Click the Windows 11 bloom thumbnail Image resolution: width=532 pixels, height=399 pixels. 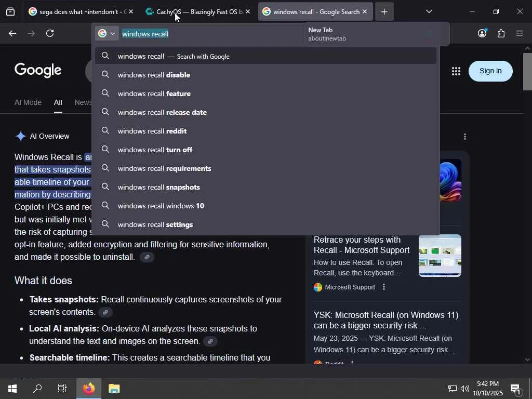click(450, 180)
